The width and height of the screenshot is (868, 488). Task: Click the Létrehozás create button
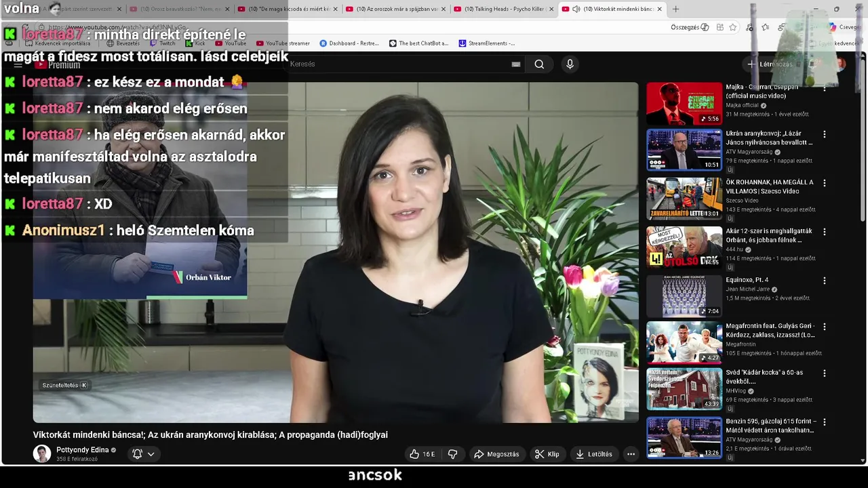click(770, 64)
